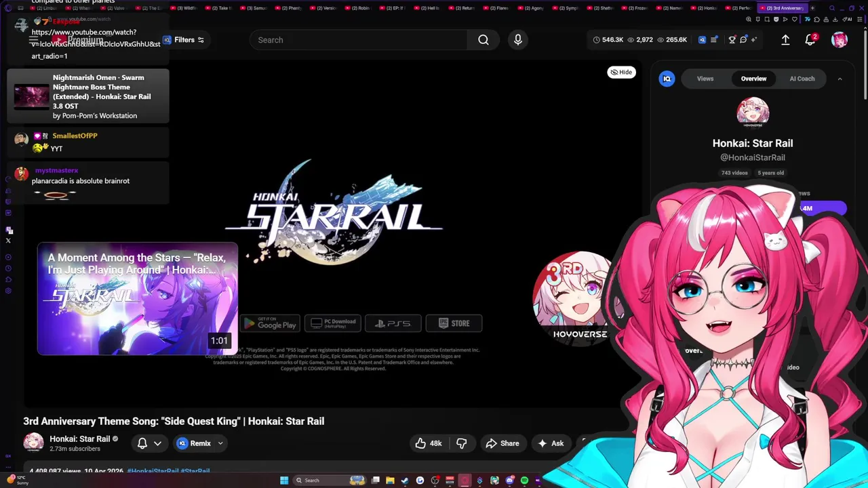Click the YouTube search magnifier button
The height and width of the screenshot is (488, 868).
(484, 40)
